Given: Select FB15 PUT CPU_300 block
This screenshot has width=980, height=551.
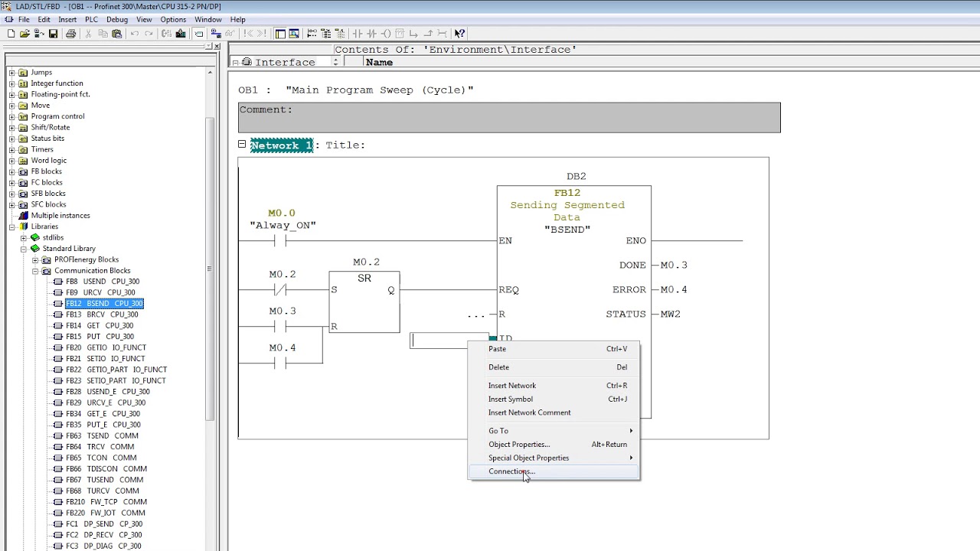Looking at the screenshot, I should tap(100, 337).
